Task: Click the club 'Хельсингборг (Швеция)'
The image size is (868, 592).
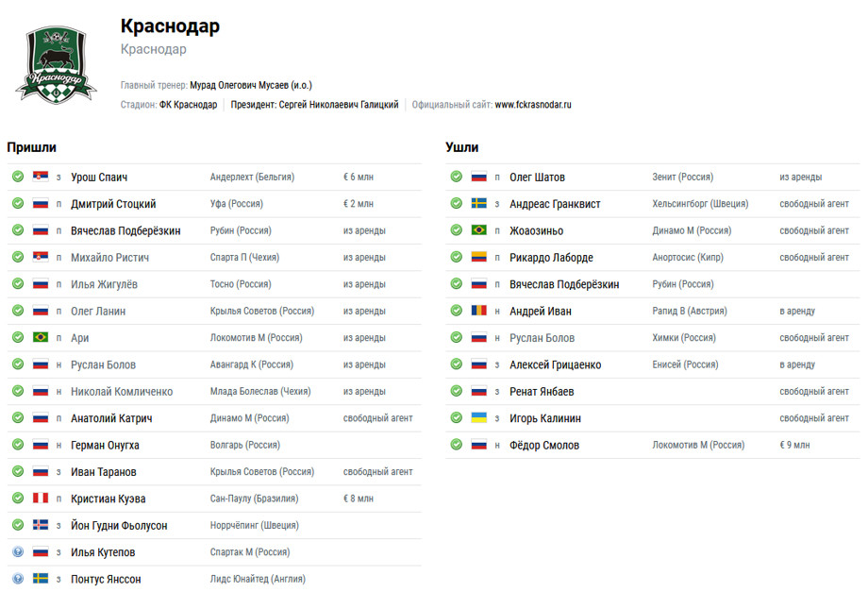Action: [x=700, y=204]
